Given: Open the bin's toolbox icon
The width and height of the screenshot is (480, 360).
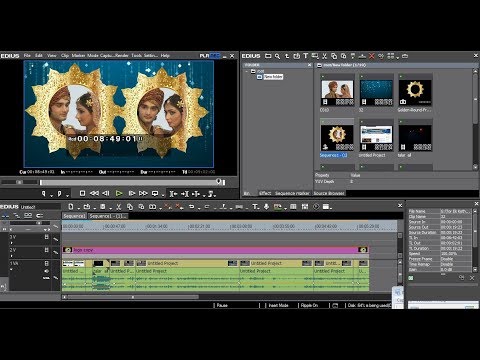Looking at the screenshot, I should (405, 56).
